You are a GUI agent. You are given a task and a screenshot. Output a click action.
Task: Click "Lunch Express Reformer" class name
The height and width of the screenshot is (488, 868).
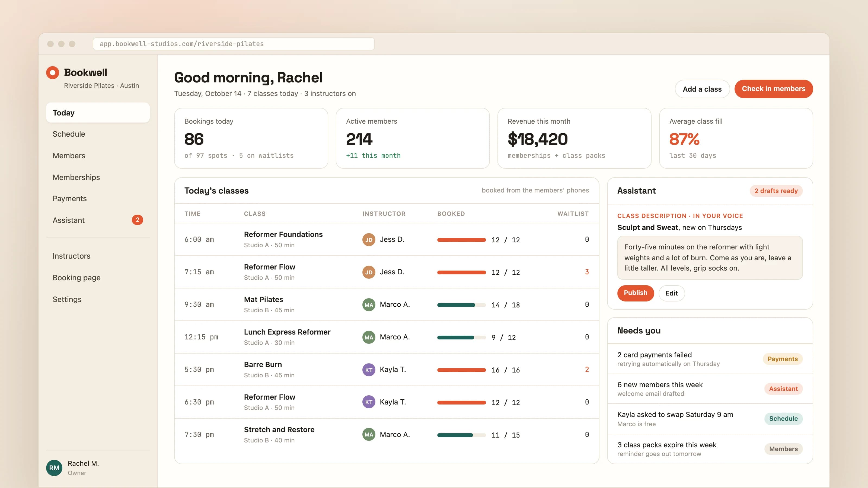point(287,332)
